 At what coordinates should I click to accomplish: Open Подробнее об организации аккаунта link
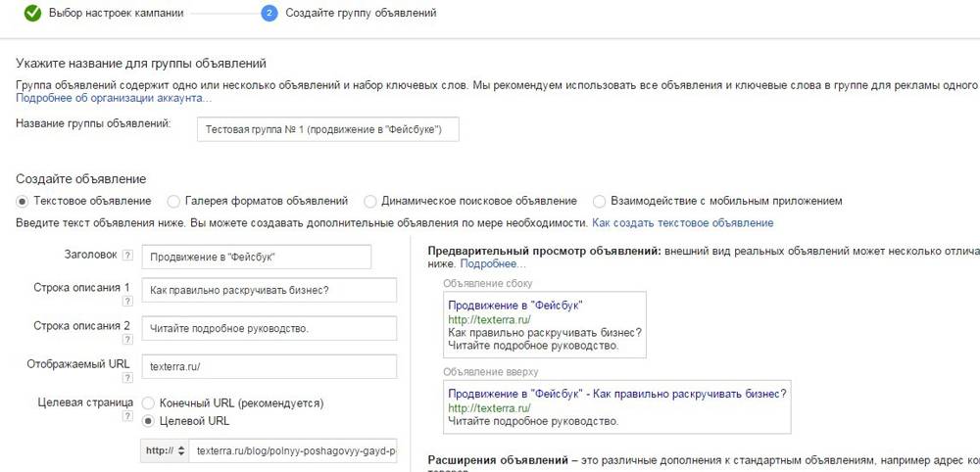113,98
